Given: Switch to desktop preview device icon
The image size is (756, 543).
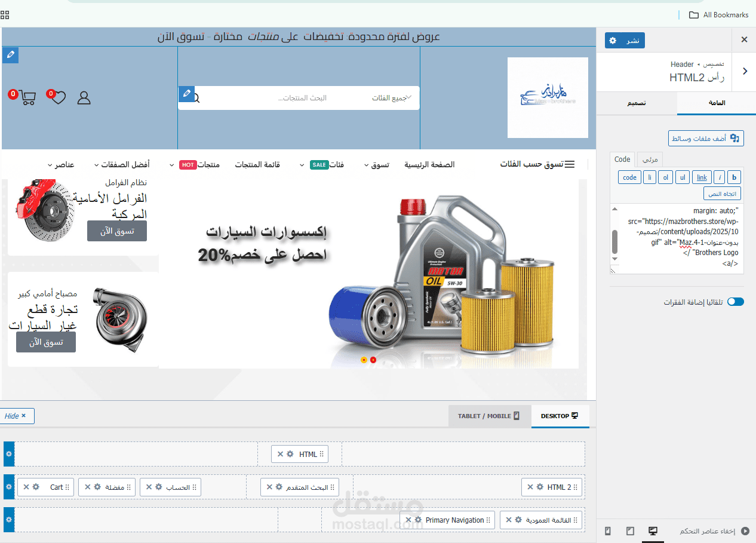Looking at the screenshot, I should pos(653,530).
